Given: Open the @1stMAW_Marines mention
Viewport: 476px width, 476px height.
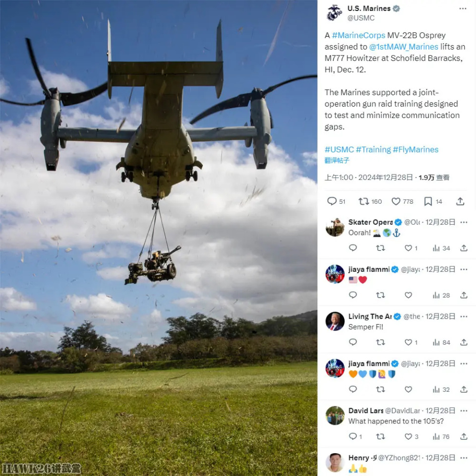Looking at the screenshot, I should 404,47.
